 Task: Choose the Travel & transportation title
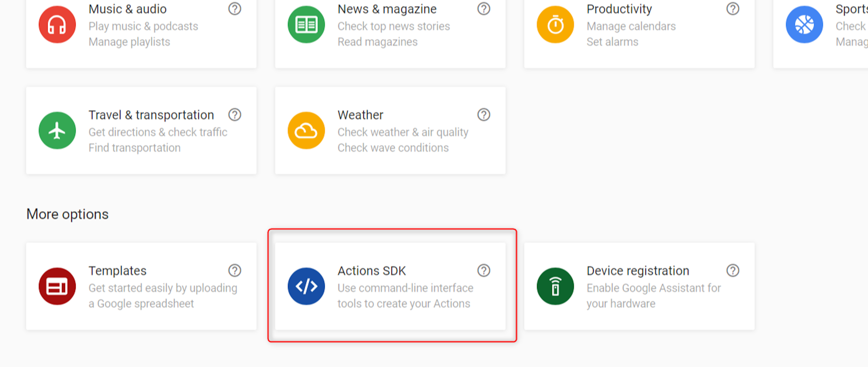[x=151, y=115]
